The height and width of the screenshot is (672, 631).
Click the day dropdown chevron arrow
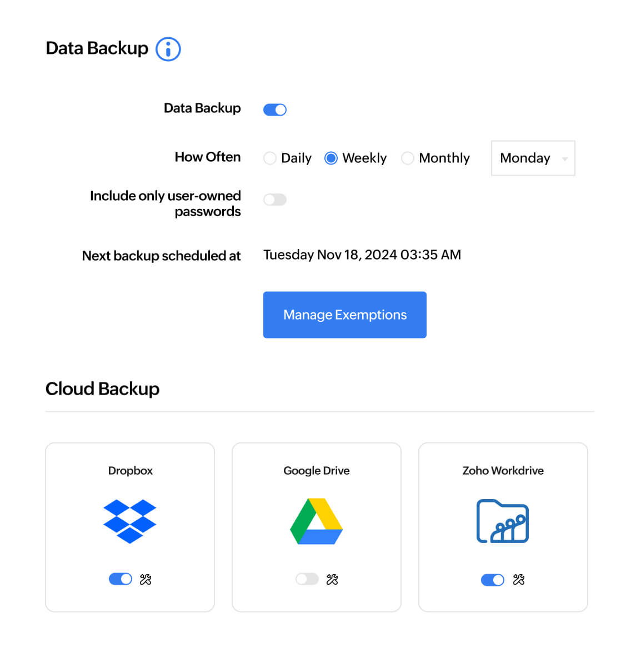[566, 158]
